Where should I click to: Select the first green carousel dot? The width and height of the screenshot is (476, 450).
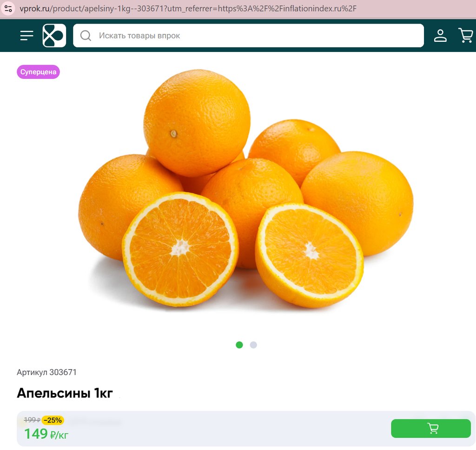[239, 345]
